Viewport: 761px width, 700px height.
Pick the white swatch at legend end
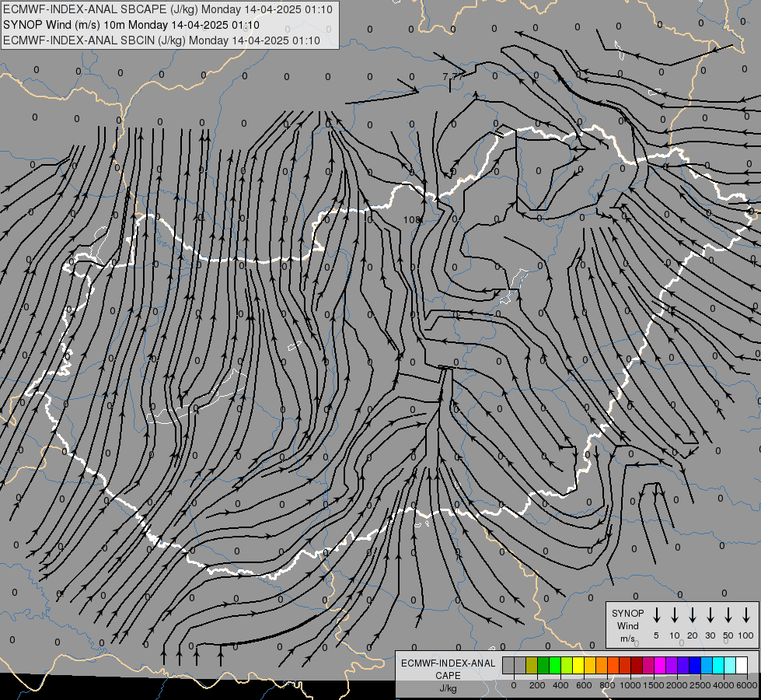click(741, 665)
